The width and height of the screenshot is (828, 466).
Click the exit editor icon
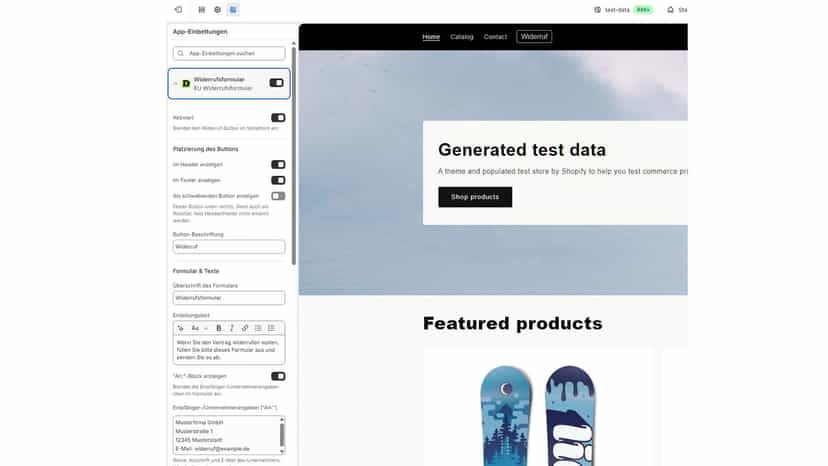click(x=178, y=10)
